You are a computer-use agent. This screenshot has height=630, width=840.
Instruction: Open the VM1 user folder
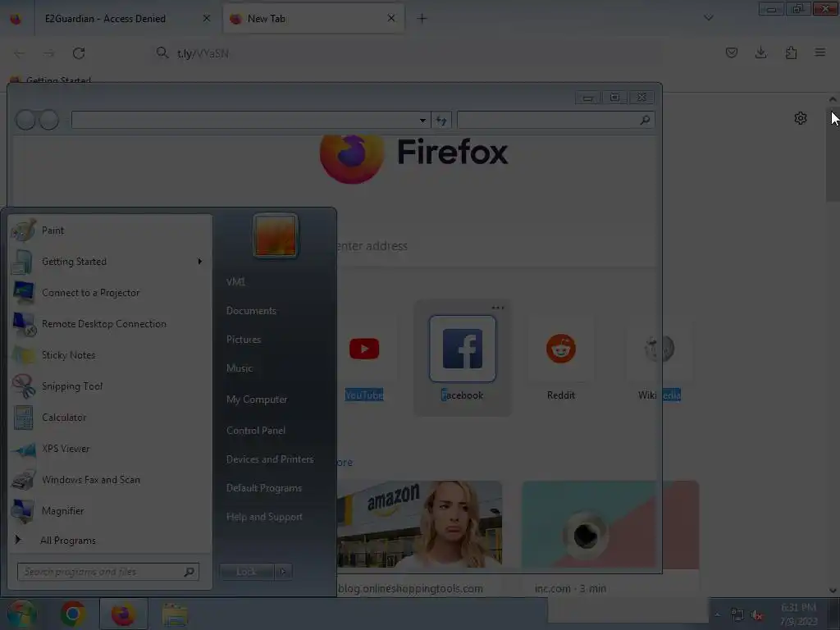click(235, 282)
